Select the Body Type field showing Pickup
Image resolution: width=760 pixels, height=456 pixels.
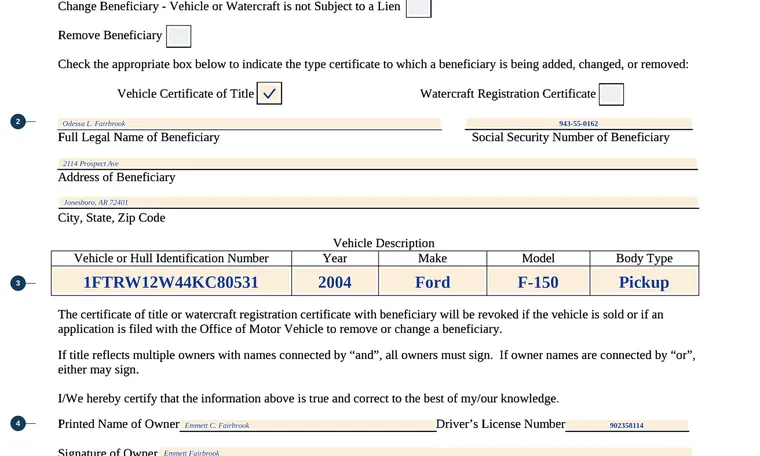(x=644, y=282)
